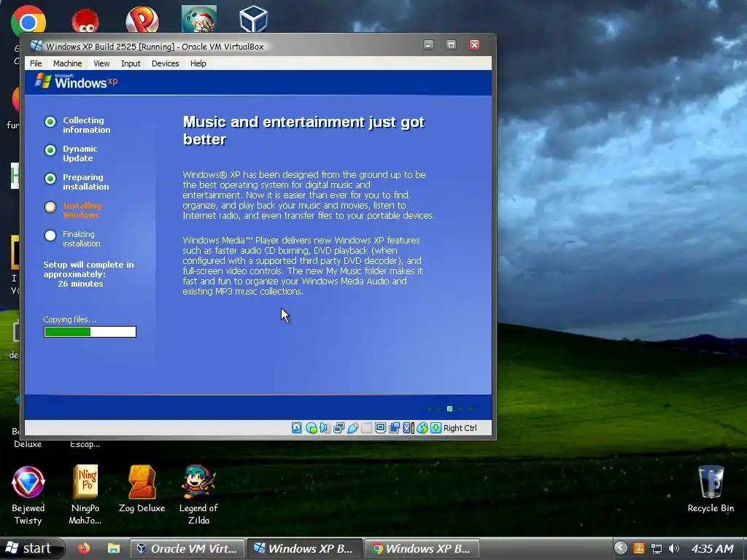Image resolution: width=747 pixels, height=560 pixels.
Task: Click the Start button
Action: point(31,548)
